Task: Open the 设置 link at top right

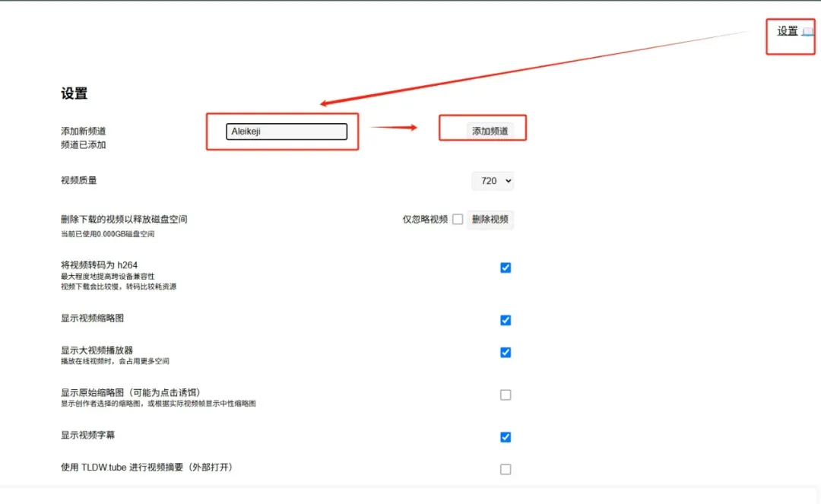Action: (x=787, y=31)
